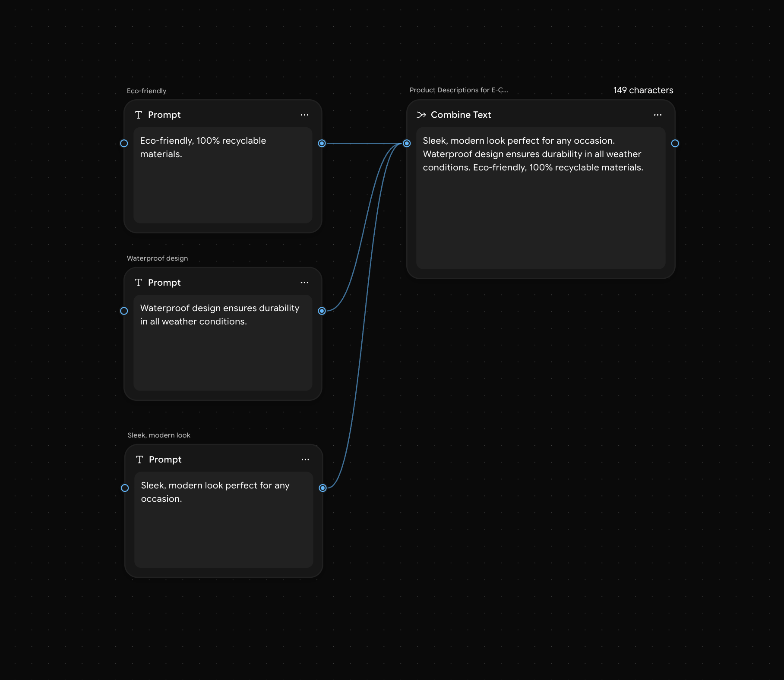The width and height of the screenshot is (784, 680).
Task: Click the Waterproof design node input connector
Action: (x=124, y=311)
